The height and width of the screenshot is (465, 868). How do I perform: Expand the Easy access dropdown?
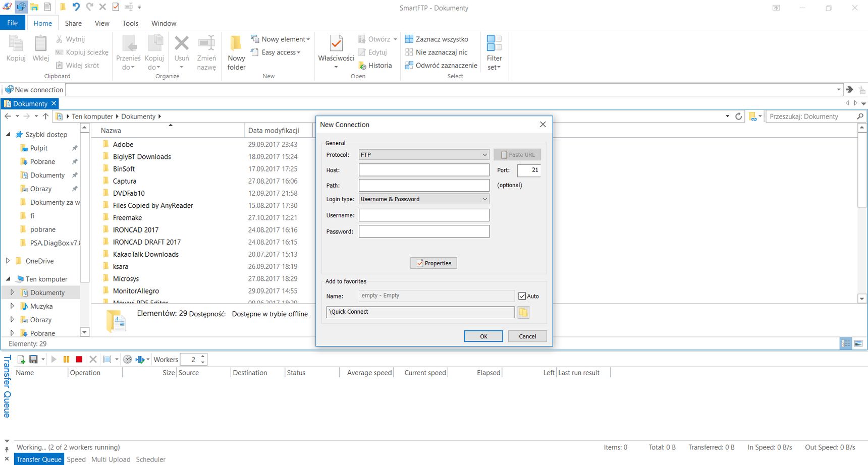tap(299, 52)
